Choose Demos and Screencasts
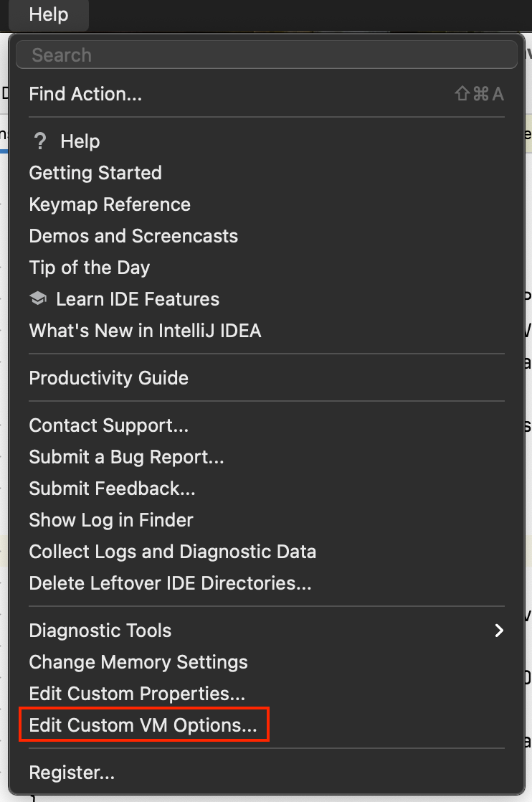 tap(133, 236)
